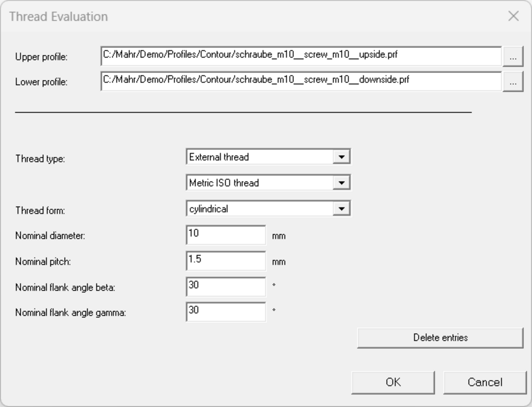
Task: Select the cylindrical thread form entry
Action: 259,208
